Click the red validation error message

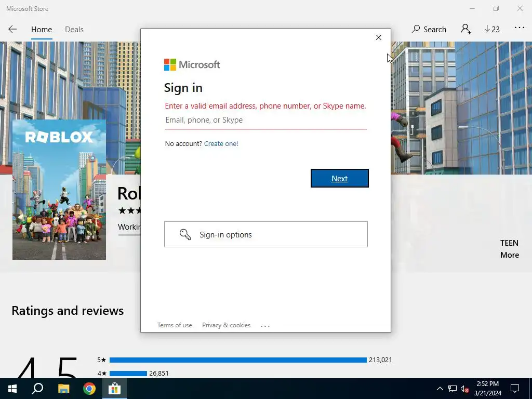tap(265, 106)
